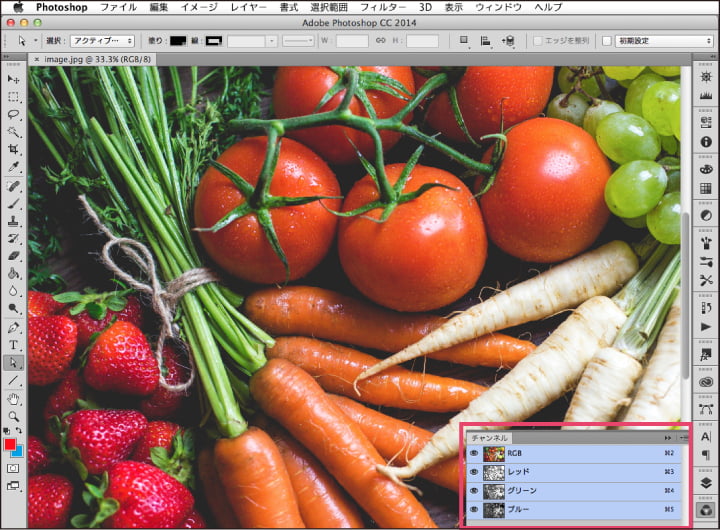Open the Info panel icon in dock
The height and width of the screenshot is (530, 720).
coord(706,142)
